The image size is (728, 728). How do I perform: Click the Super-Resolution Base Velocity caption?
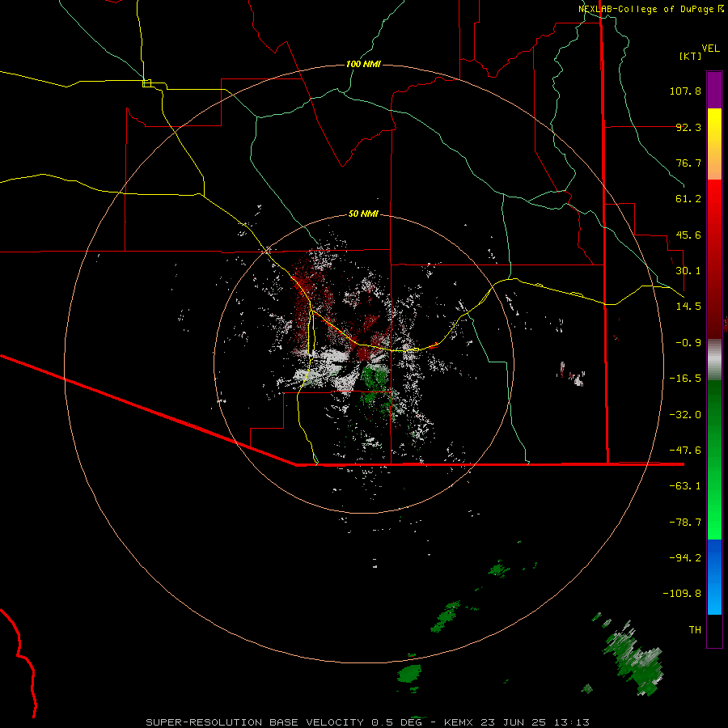coord(368,722)
